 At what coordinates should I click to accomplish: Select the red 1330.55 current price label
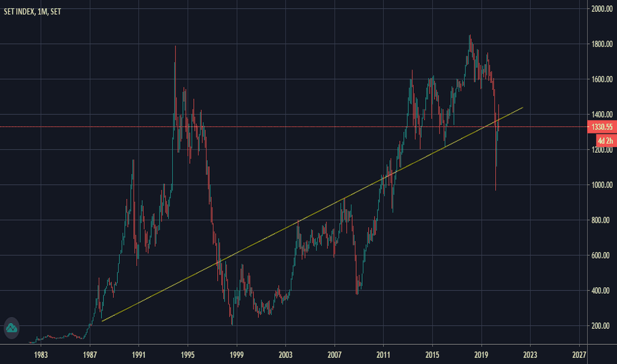[x=602, y=126]
